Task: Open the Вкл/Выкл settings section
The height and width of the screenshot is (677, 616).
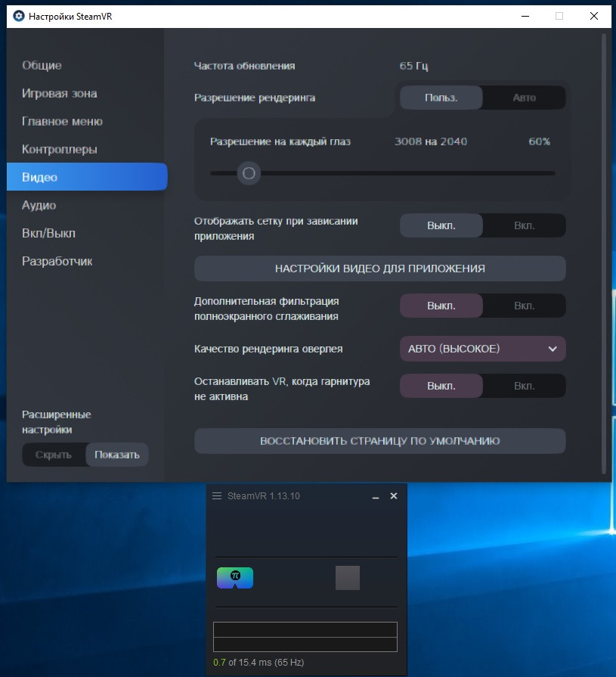Action: coord(48,233)
